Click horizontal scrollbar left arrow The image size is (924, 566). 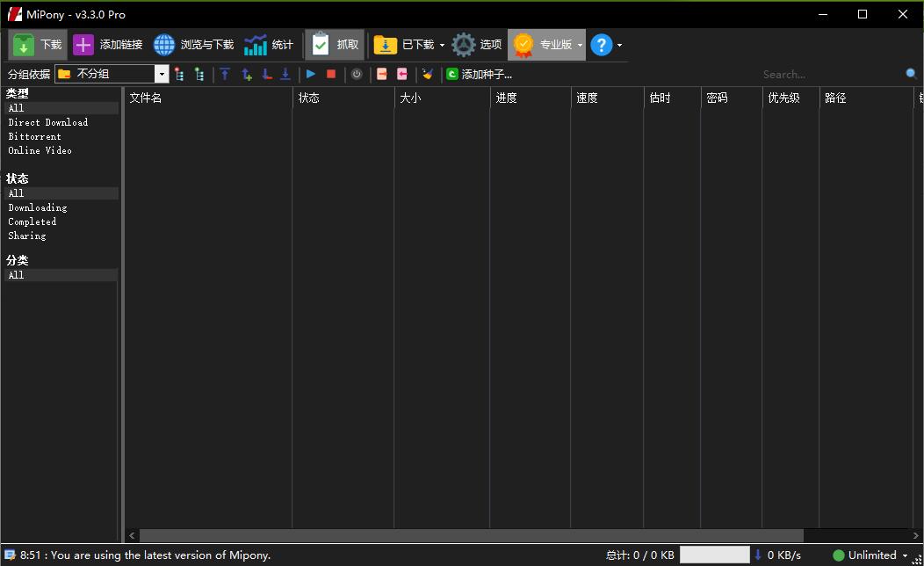pyautogui.click(x=132, y=535)
